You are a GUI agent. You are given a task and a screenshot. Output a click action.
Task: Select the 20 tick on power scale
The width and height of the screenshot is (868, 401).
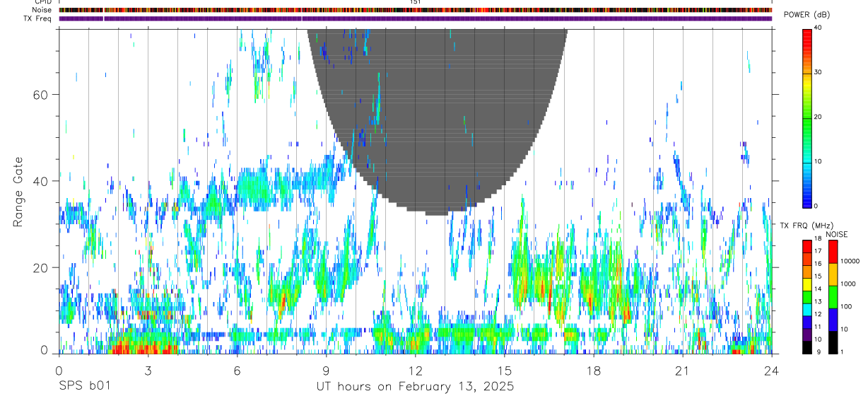818,117
